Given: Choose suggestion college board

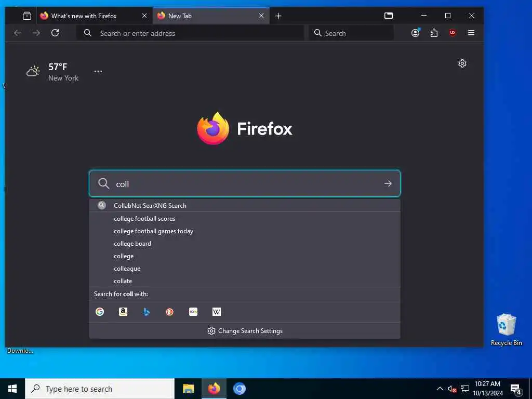Looking at the screenshot, I should tap(244, 244).
